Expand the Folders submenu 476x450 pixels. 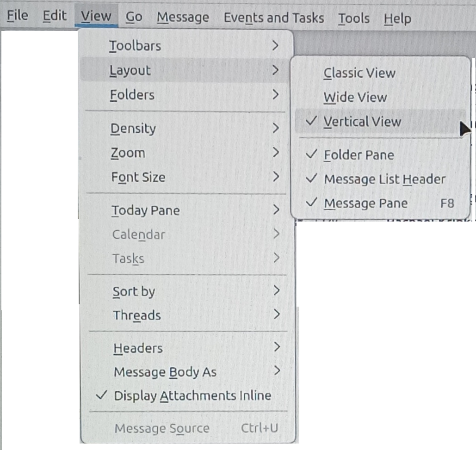pyautogui.click(x=185, y=95)
